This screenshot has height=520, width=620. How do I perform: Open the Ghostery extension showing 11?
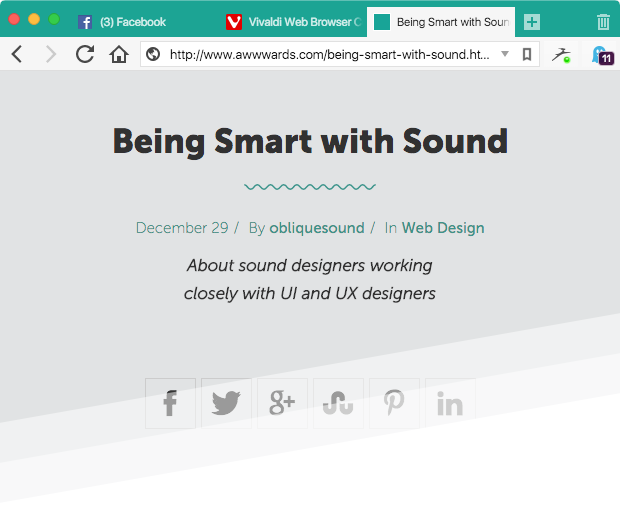pos(603,55)
